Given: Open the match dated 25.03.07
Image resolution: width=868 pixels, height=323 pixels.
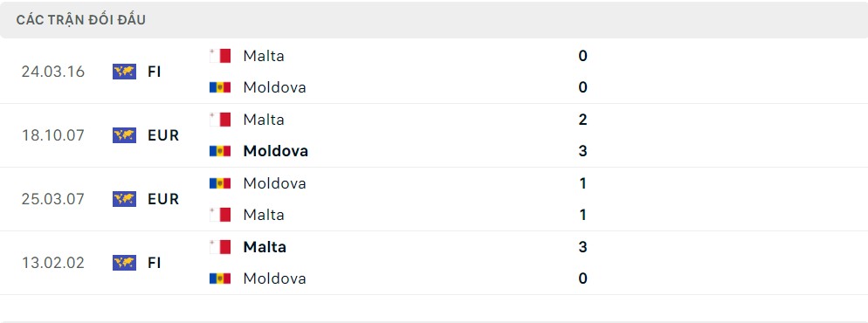Looking at the screenshot, I should (434, 199).
